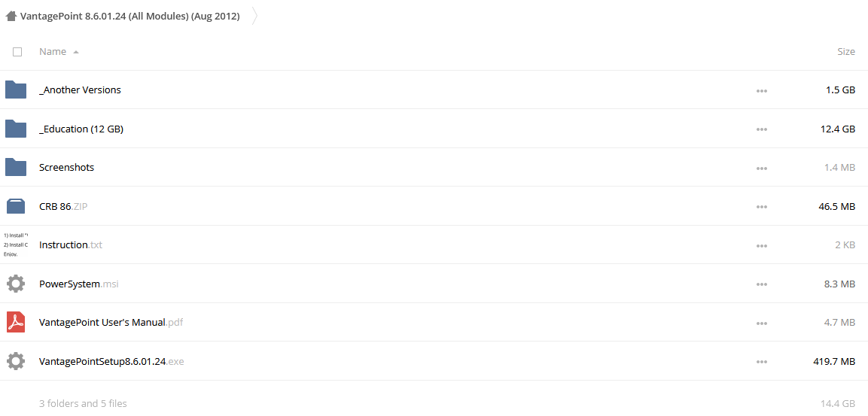The height and width of the screenshot is (416, 868).
Task: Click the PDF icon for User's Manual
Action: 16,322
